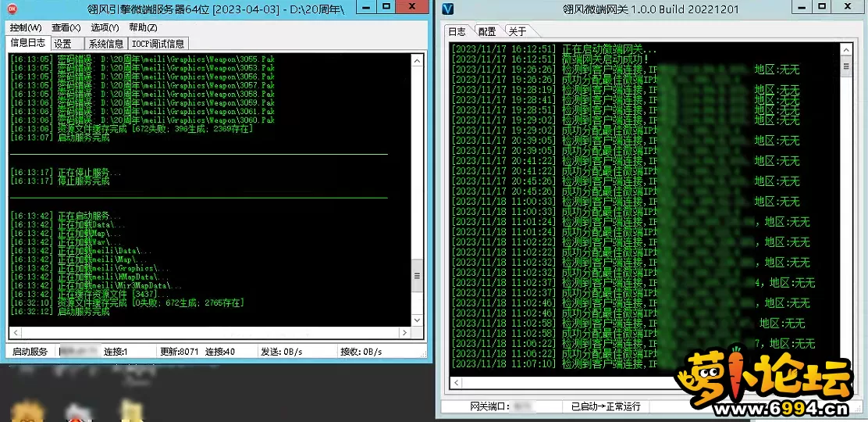Select the log line ending in Weapon\3060.Pak
Image resolution: width=868 pixels, height=422 pixels.
click(x=142, y=120)
